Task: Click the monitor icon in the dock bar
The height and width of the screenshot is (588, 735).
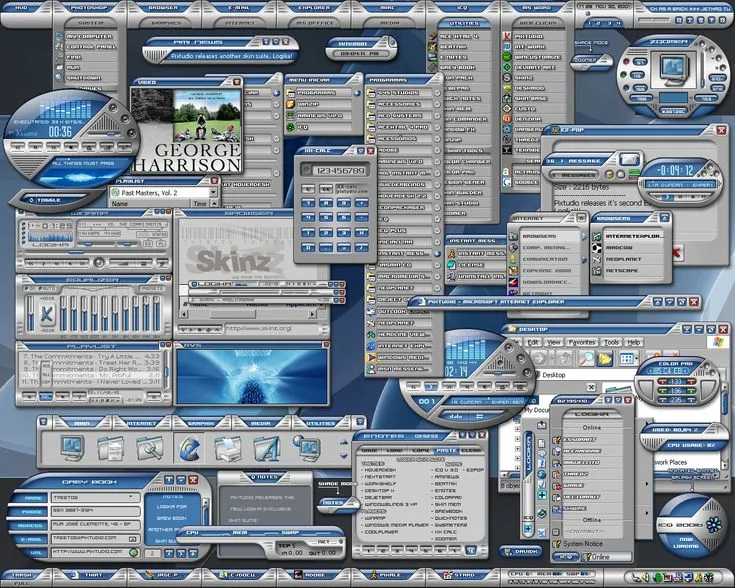Action: tap(73, 448)
